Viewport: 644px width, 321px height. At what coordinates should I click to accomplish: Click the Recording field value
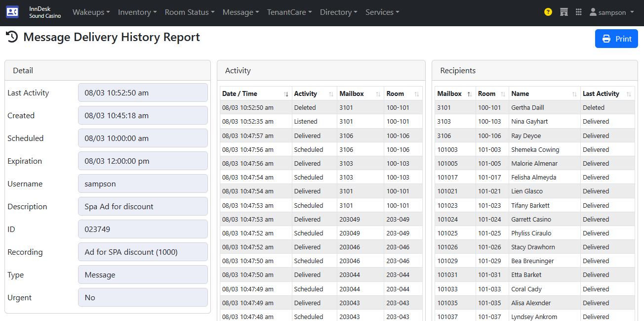(x=143, y=252)
